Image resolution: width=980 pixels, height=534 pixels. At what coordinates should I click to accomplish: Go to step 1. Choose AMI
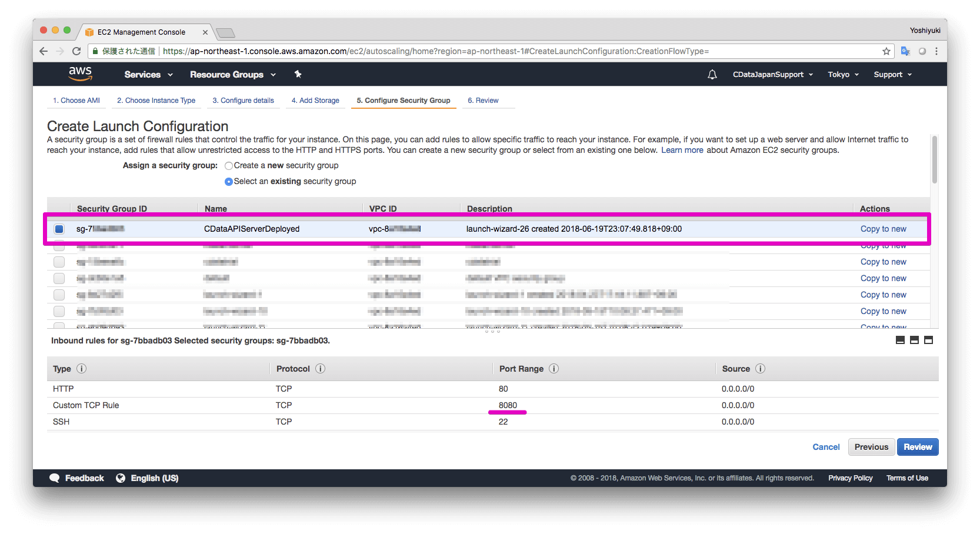click(76, 101)
